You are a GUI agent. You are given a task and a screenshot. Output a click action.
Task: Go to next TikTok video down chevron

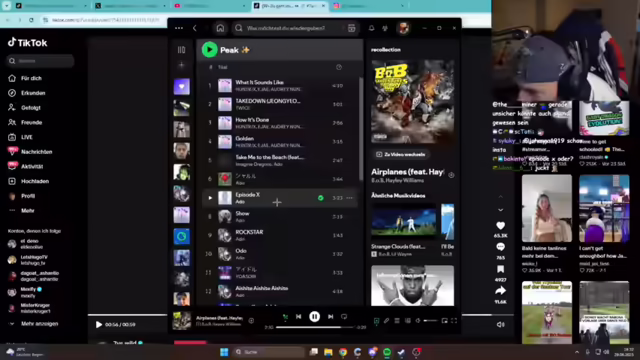500,210
